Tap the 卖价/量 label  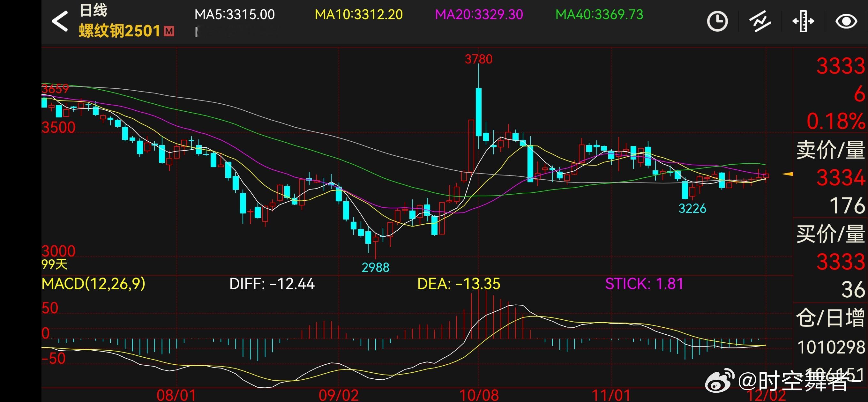(x=831, y=150)
